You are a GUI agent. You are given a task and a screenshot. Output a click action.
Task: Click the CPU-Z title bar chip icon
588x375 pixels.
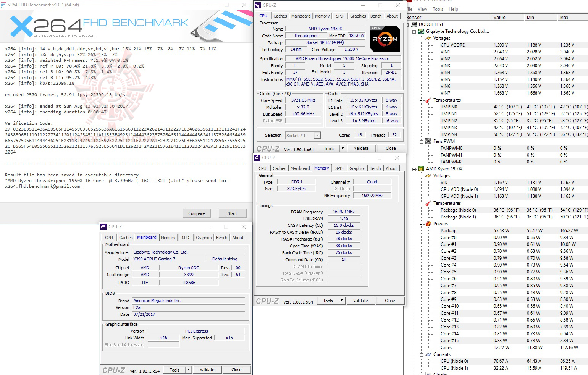point(257,5)
